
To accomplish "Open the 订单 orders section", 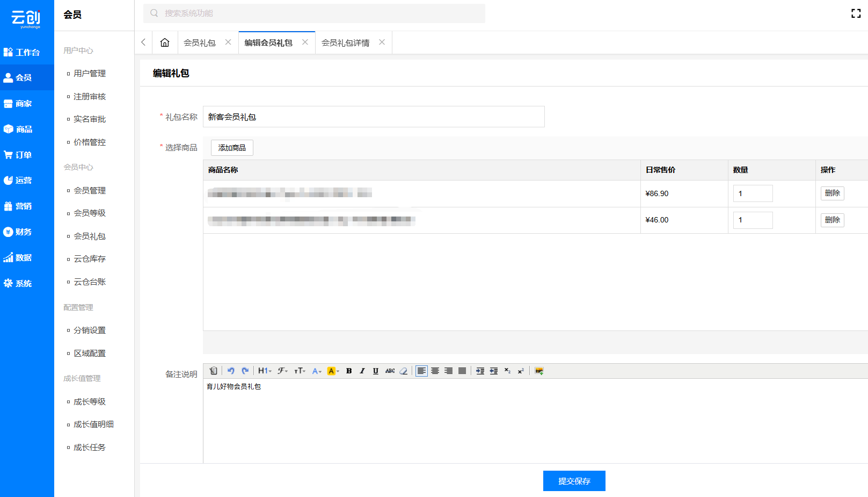I will [x=27, y=155].
